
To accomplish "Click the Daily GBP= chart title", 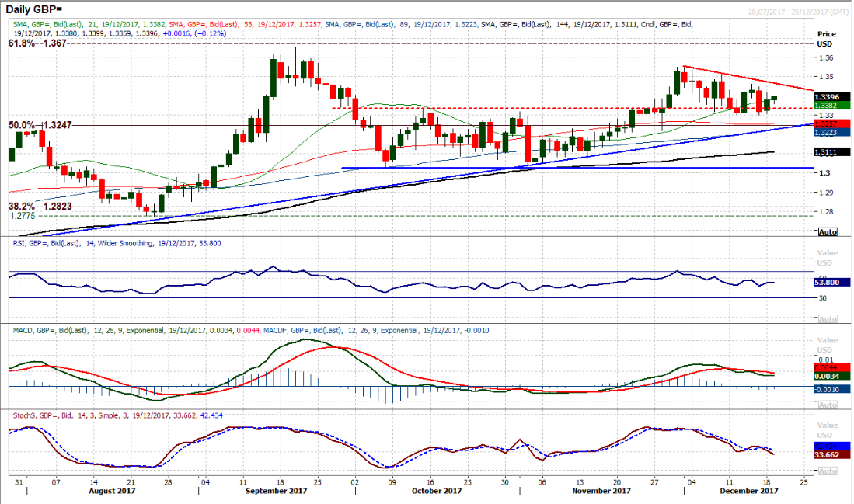I will pos(39,8).
